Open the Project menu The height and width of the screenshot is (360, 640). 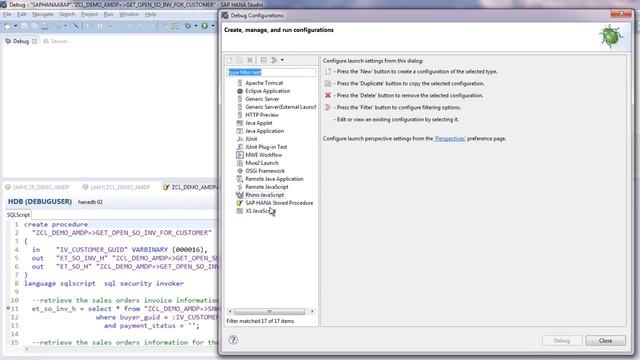tap(89, 14)
